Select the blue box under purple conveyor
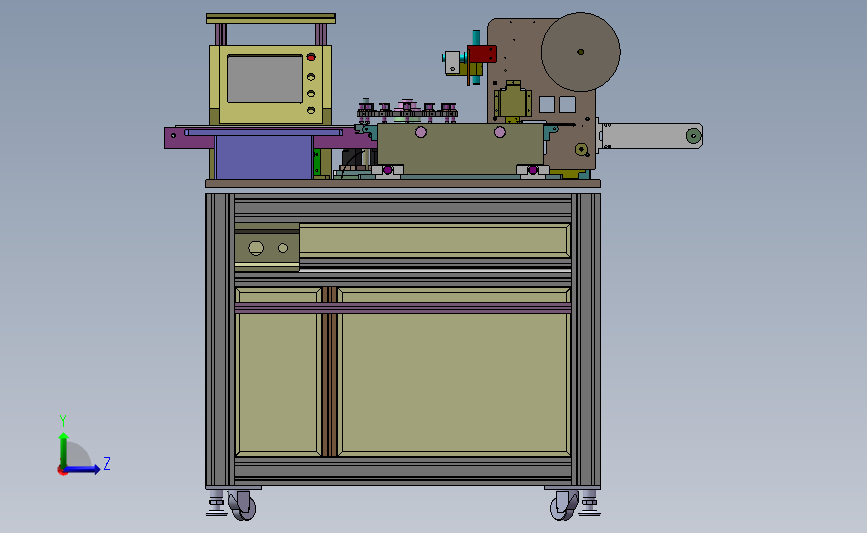 coord(264,157)
